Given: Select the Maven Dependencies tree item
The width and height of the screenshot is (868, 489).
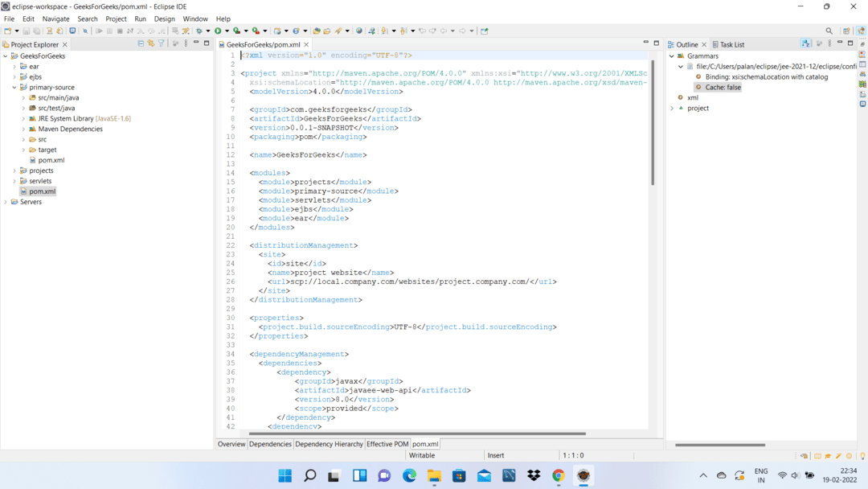Looking at the screenshot, I should tap(70, 129).
